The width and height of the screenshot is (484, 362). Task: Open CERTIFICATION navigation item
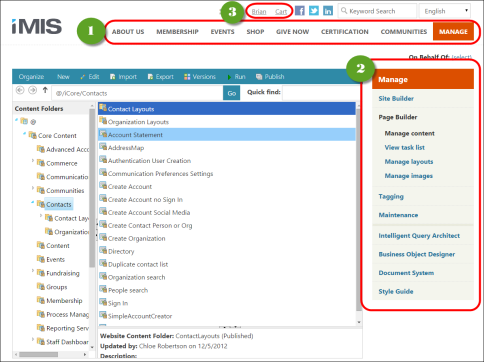(345, 32)
